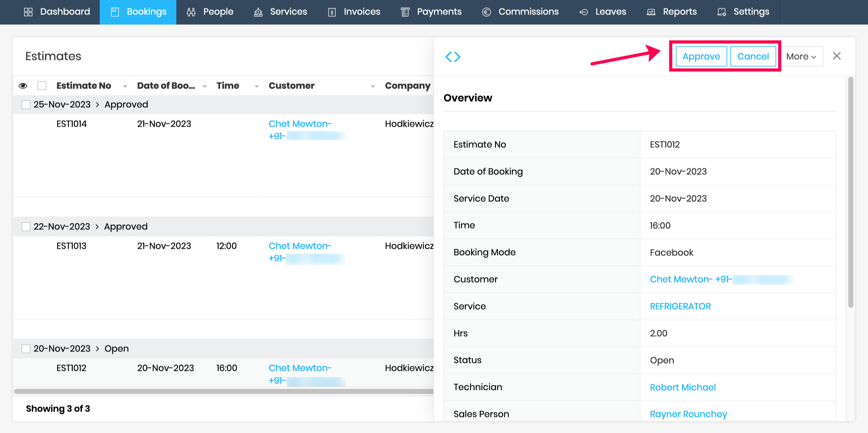Screen dimensions: 868x433
Task: Click the Payments icon in the navigation
Action: pos(405,12)
